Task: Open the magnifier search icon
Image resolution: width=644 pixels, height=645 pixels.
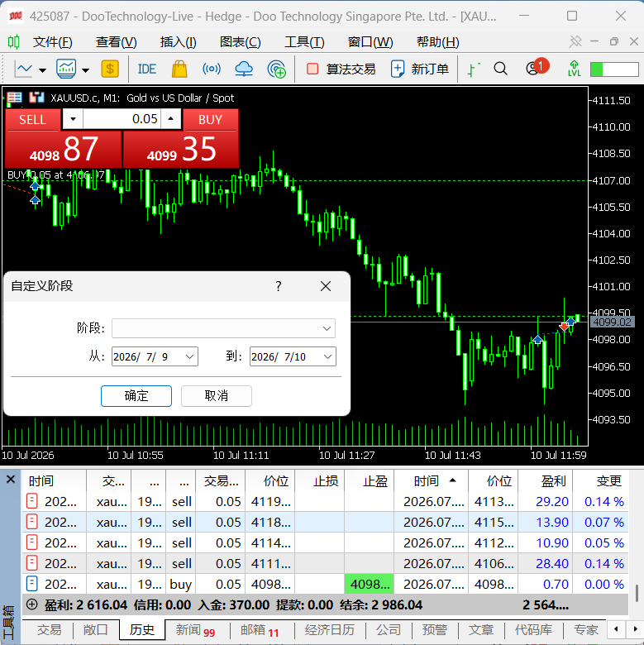Action: 500,69
